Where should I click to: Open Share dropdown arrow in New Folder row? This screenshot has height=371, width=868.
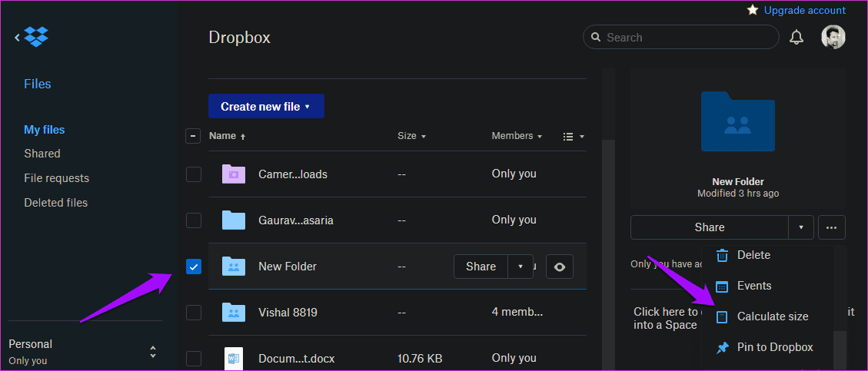[520, 267]
